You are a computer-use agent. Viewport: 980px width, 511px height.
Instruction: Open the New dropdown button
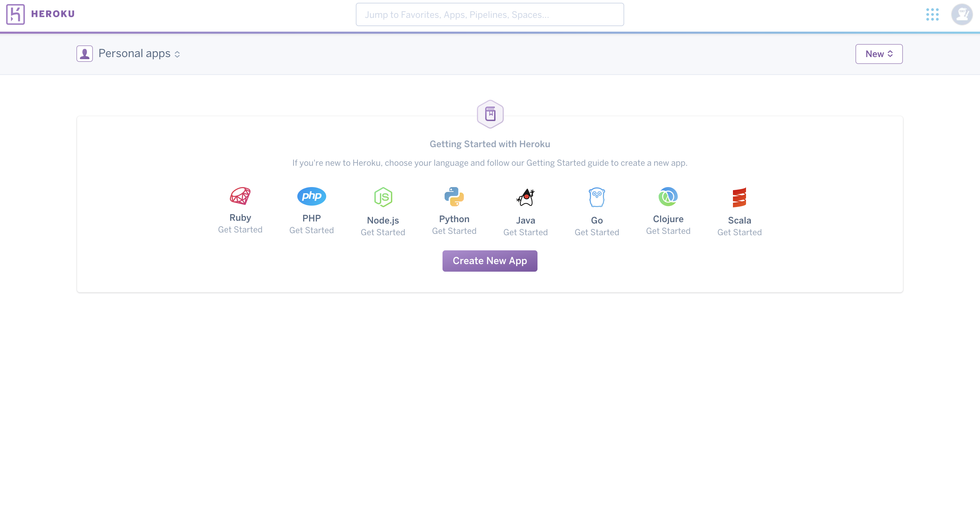coord(879,54)
